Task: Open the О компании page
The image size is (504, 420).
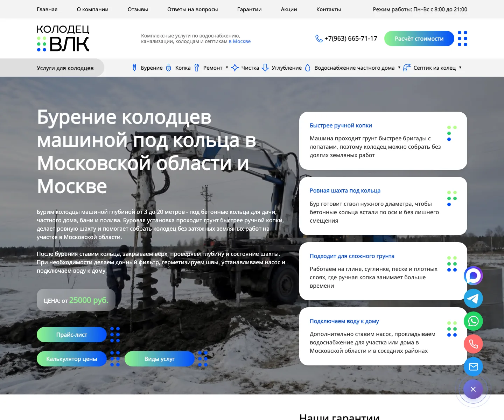Action: [x=92, y=9]
